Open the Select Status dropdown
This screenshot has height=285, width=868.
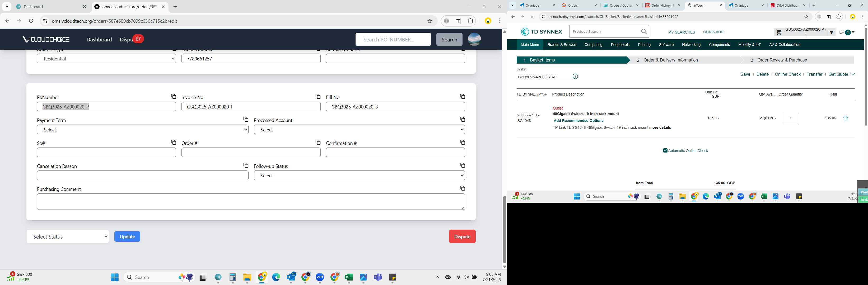[x=68, y=236]
